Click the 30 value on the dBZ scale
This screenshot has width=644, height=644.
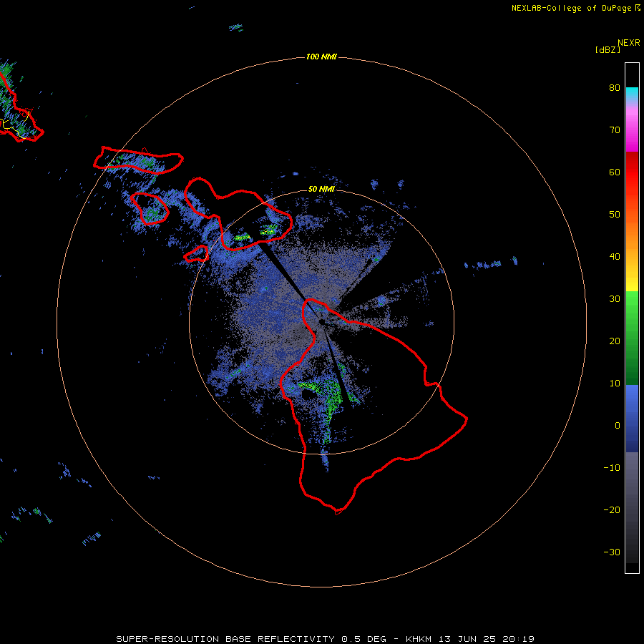pos(615,298)
